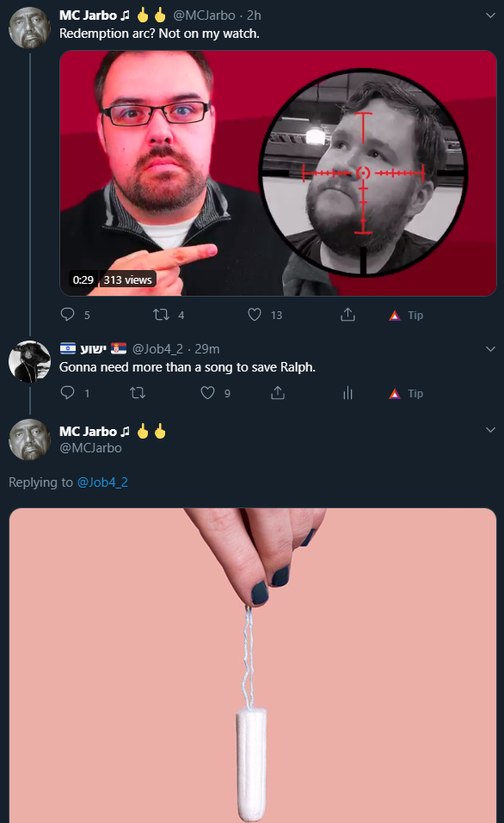This screenshot has width=504, height=823.
Task: Reply to the Job4_2 tweet
Action: (x=68, y=393)
